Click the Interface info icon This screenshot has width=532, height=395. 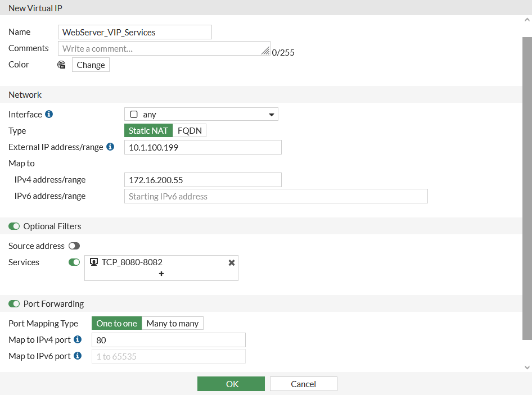pos(49,114)
